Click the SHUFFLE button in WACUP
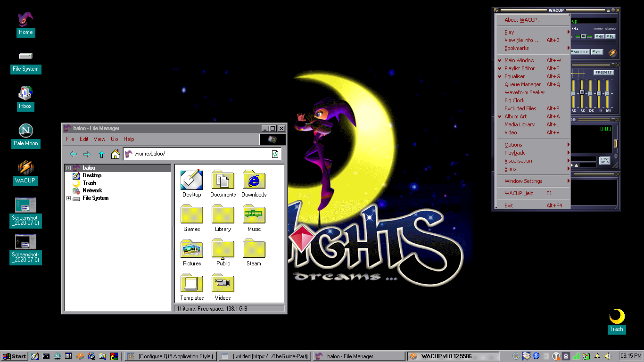The height and width of the screenshot is (362, 644). (580, 52)
